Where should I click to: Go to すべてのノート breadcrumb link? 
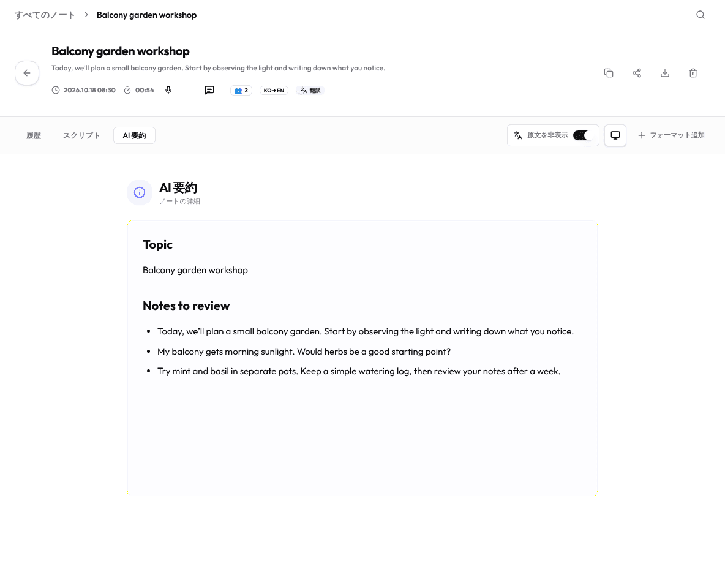[x=44, y=15]
